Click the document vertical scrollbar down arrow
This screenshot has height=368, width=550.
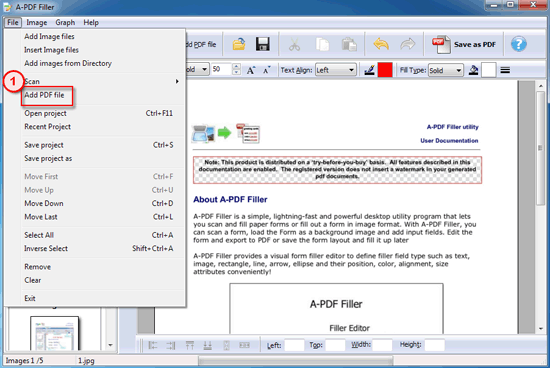pos(541,329)
